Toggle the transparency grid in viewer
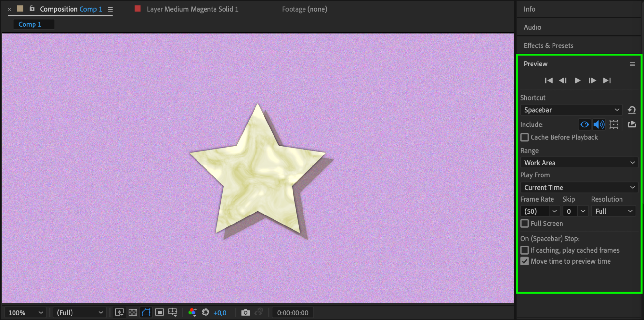Viewport: 644px width, 320px height. [133, 312]
